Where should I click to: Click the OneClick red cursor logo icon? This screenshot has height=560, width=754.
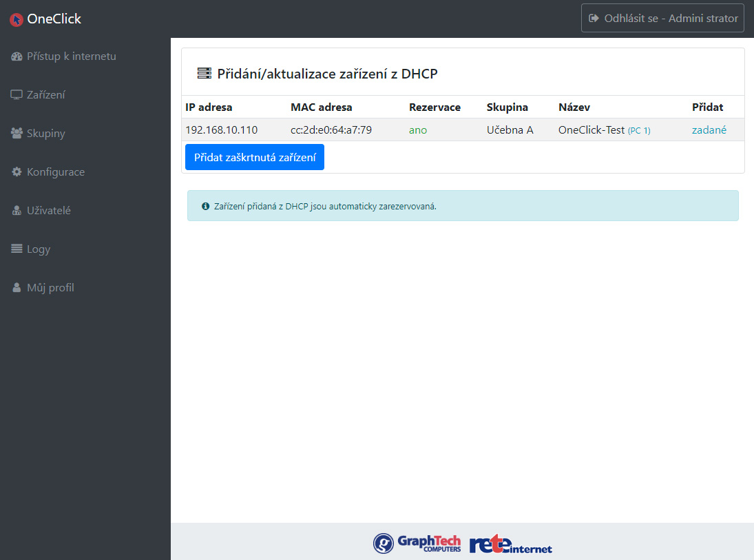click(x=17, y=19)
